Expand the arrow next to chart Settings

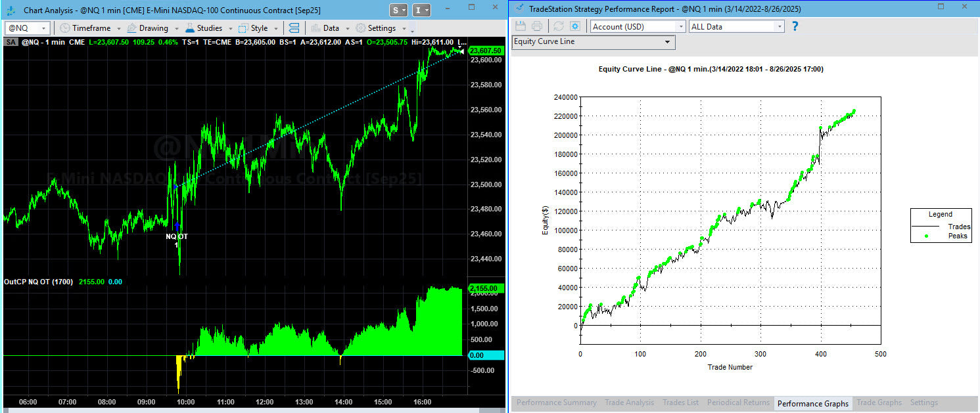point(404,29)
